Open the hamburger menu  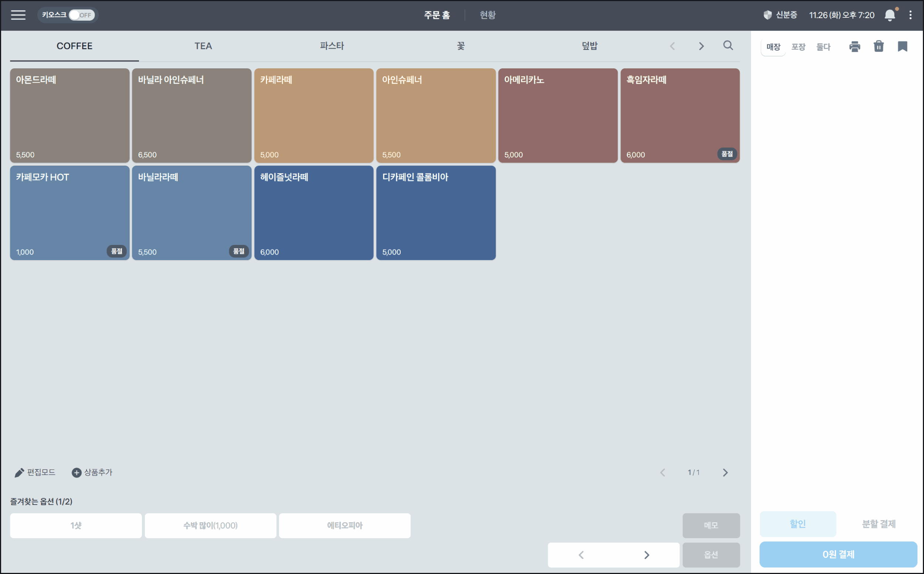18,15
